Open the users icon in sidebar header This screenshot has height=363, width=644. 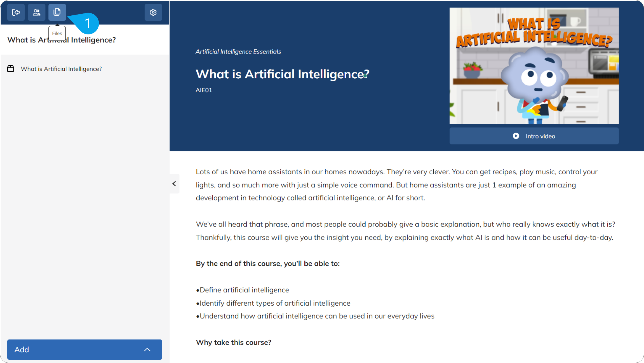(x=36, y=12)
